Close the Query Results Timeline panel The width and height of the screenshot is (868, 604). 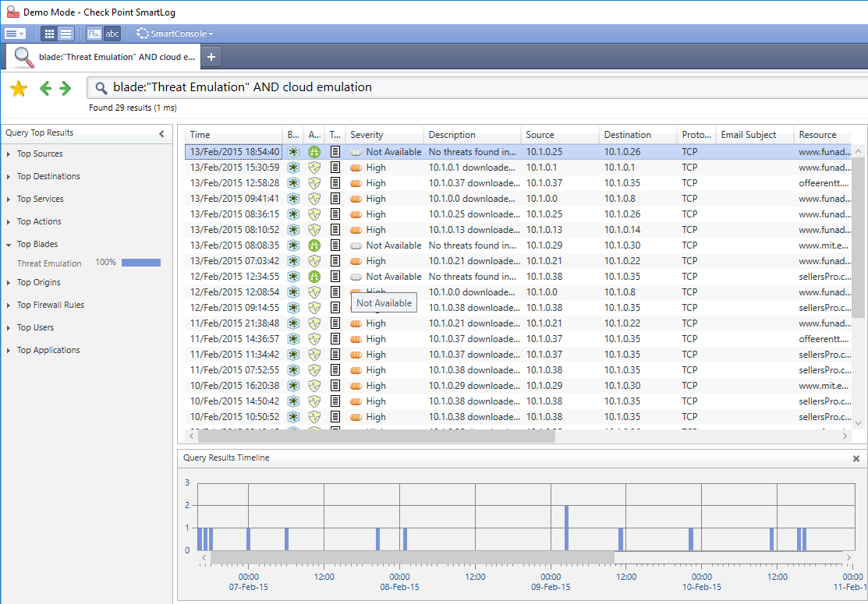click(x=856, y=458)
